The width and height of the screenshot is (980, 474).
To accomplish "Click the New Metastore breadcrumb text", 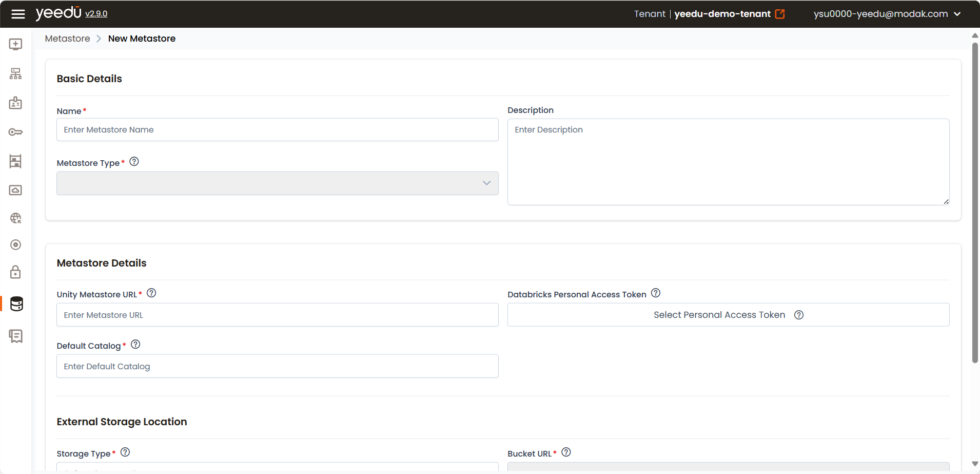I will pos(142,39).
